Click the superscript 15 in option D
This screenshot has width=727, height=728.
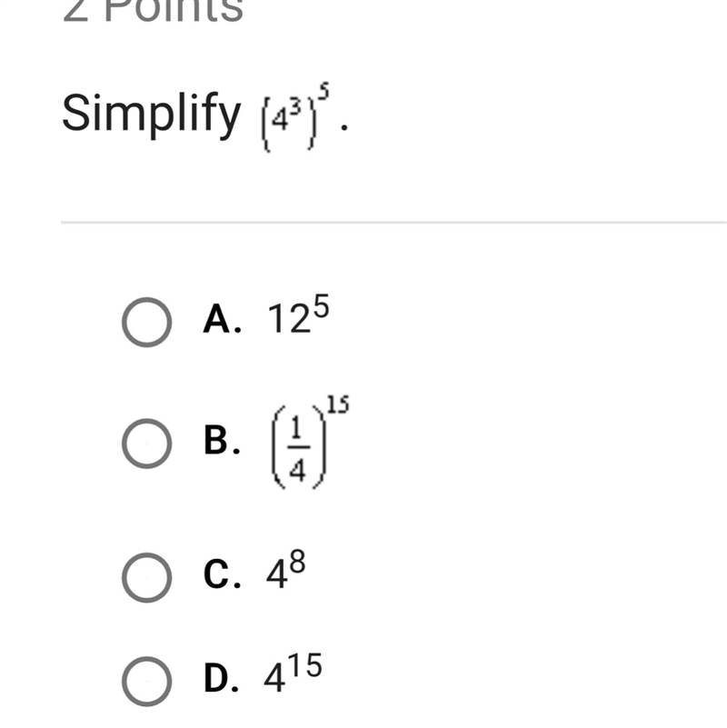point(307,665)
